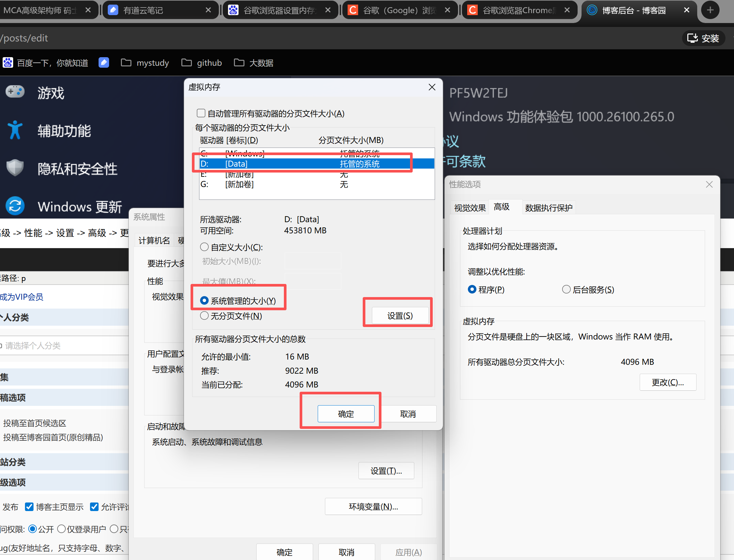Open Windows Update sync icon
This screenshot has width=734, height=560.
pos(15,206)
